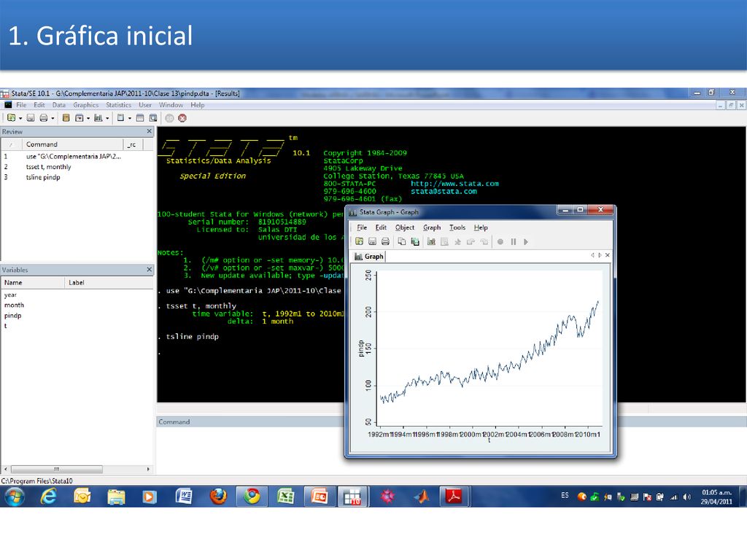Viewport: 747px width, 560px height.
Task: Click next tab arrow in Graph window
Action: click(x=600, y=255)
